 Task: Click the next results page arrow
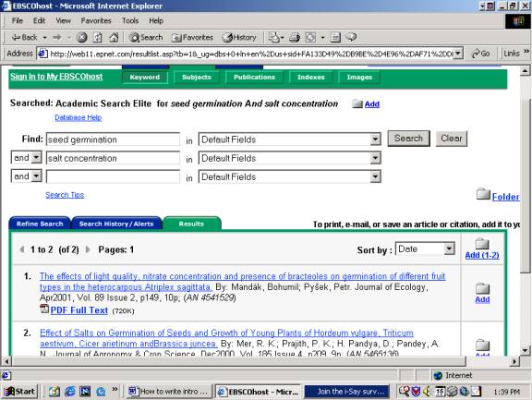pos(88,249)
